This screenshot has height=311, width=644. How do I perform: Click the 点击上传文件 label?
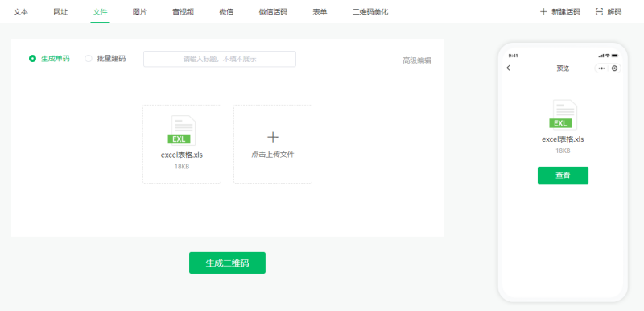(x=273, y=155)
